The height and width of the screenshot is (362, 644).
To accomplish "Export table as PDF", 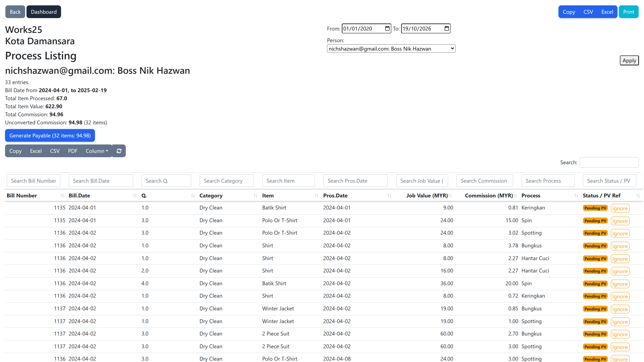I will tap(73, 151).
